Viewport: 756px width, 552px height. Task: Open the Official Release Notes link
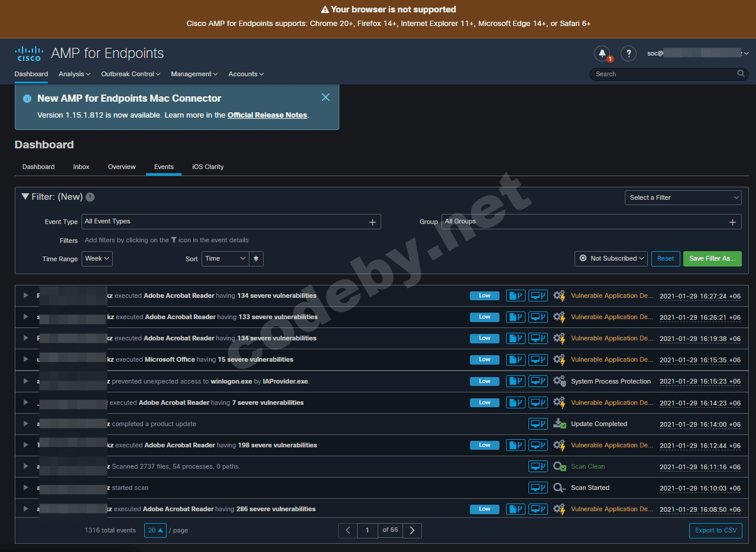click(x=267, y=115)
